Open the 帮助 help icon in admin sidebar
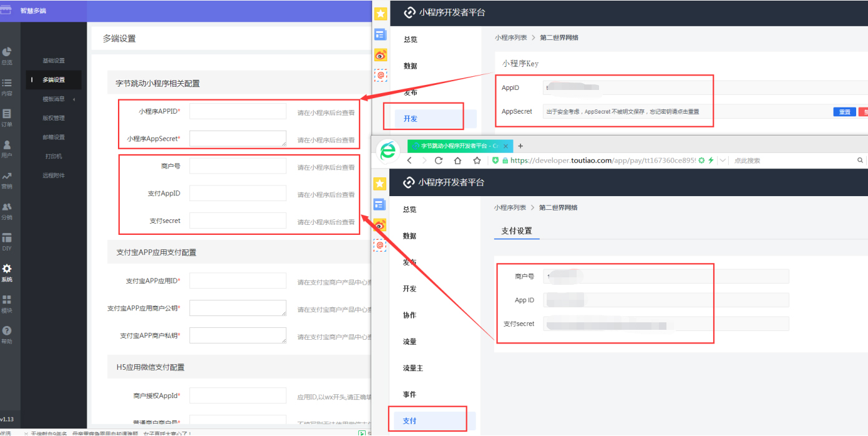Image resolution: width=868 pixels, height=436 pixels. (7, 330)
